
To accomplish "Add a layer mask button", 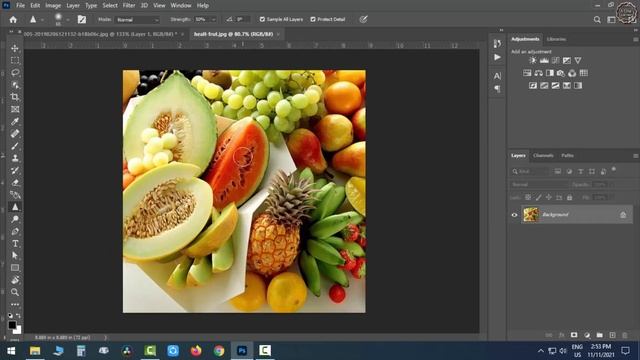I will click(x=574, y=335).
